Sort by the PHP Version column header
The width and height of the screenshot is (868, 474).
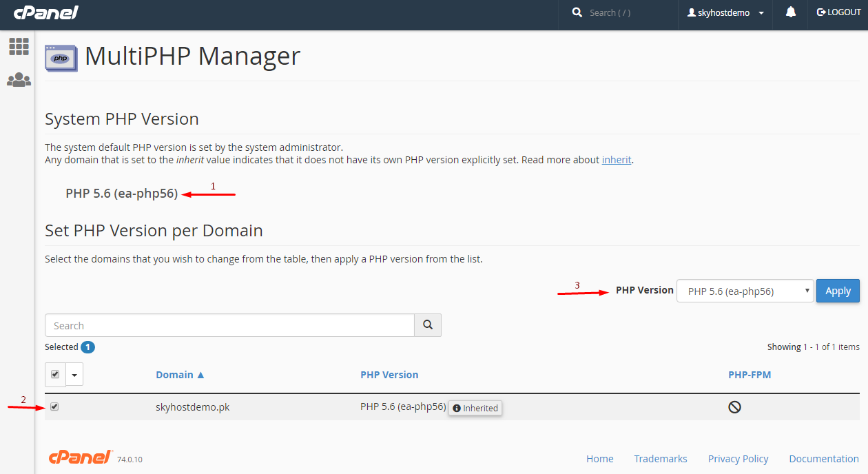[389, 375]
